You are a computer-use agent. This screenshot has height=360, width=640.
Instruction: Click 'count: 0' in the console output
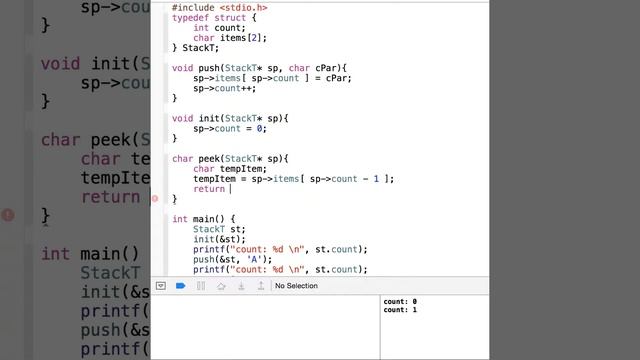[400, 302]
